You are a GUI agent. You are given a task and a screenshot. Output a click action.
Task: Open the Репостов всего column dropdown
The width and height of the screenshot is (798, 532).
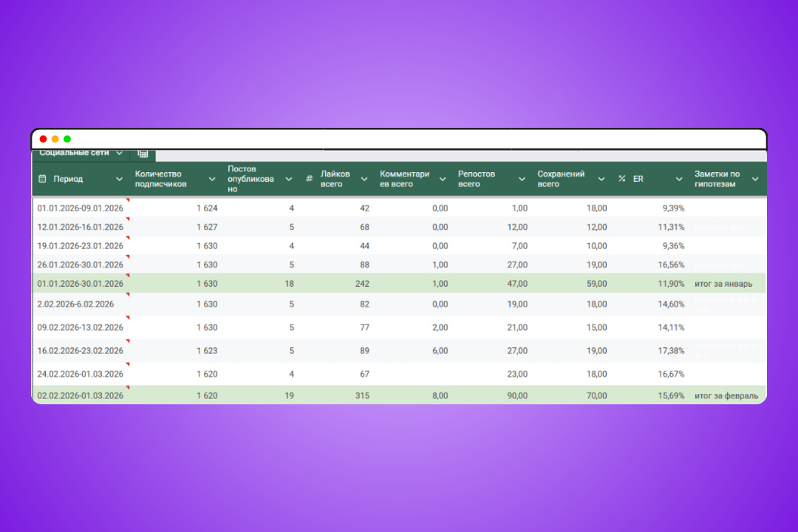coord(522,180)
